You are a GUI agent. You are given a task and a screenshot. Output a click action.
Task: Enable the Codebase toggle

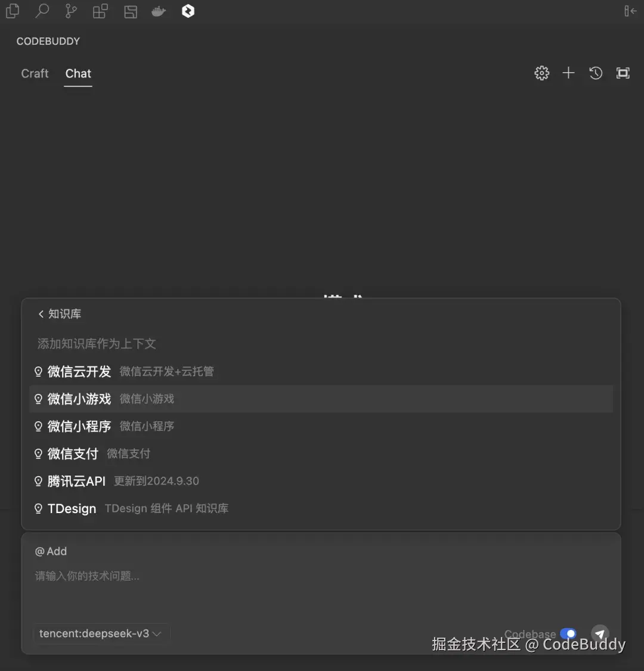[x=568, y=633]
